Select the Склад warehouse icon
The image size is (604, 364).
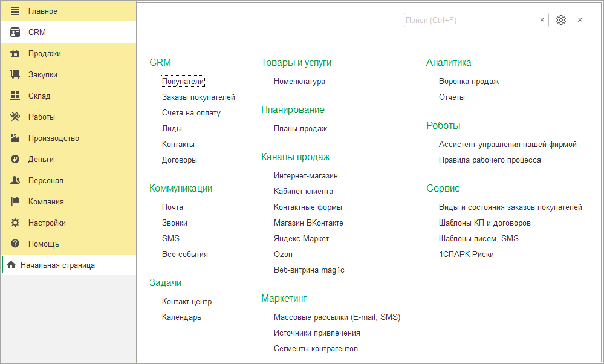15,96
